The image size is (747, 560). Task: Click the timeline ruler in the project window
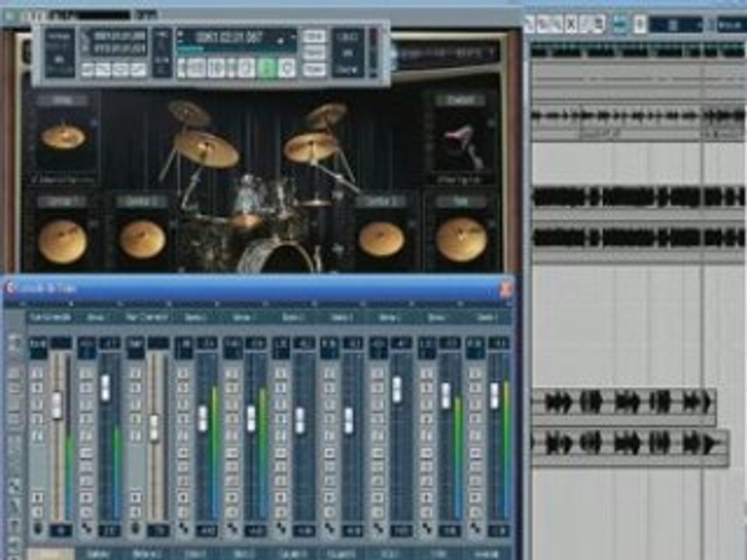638,50
